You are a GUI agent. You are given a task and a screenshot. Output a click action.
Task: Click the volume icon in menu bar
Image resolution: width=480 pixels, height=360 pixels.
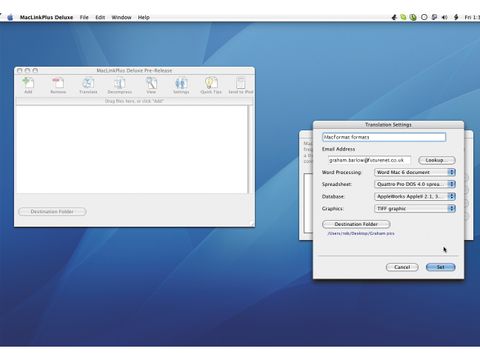(x=444, y=17)
